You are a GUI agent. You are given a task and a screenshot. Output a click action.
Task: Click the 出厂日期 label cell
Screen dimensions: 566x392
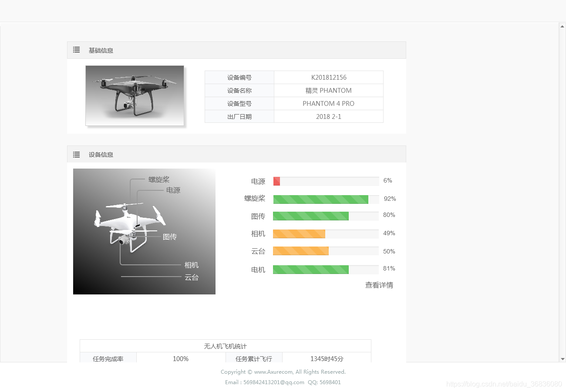coord(239,116)
